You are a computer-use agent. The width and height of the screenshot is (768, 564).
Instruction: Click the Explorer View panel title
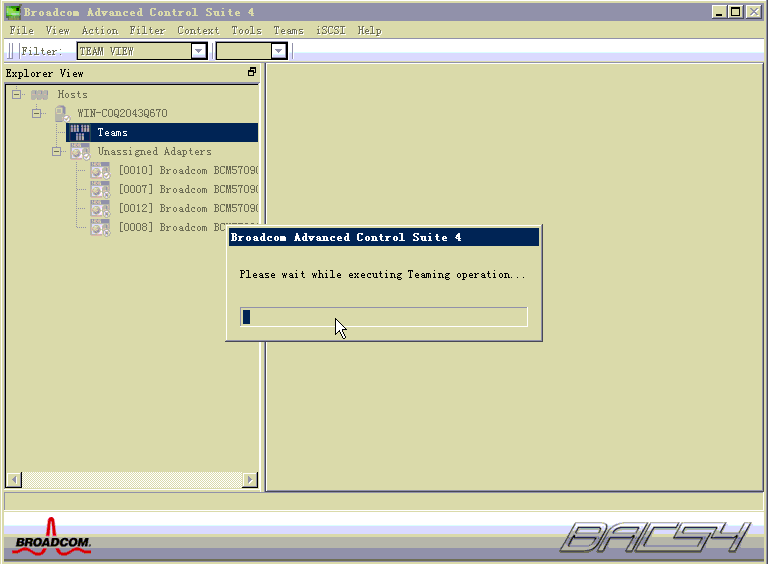pyautogui.click(x=45, y=73)
